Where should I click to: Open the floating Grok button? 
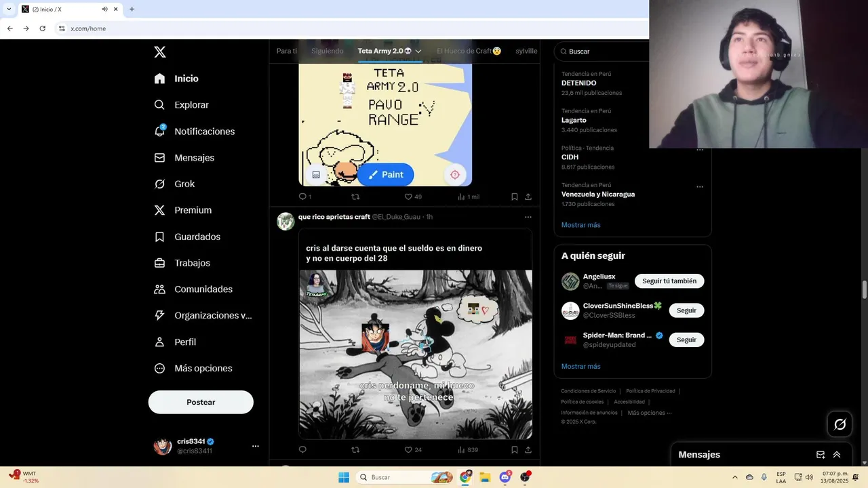pyautogui.click(x=840, y=424)
